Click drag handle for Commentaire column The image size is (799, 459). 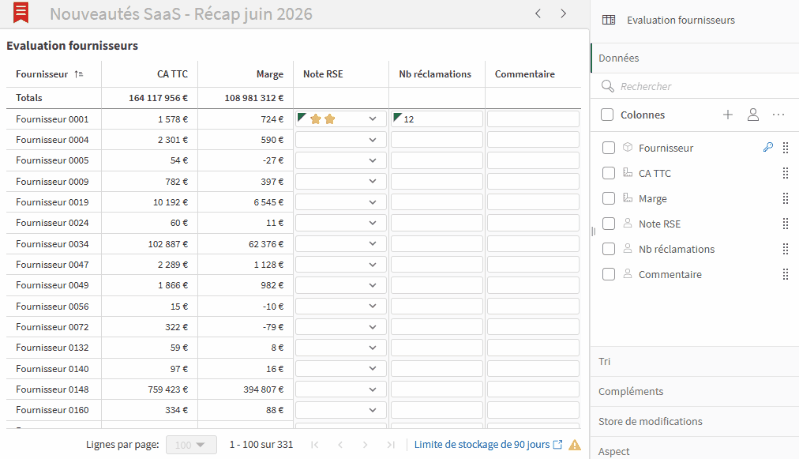click(x=785, y=274)
